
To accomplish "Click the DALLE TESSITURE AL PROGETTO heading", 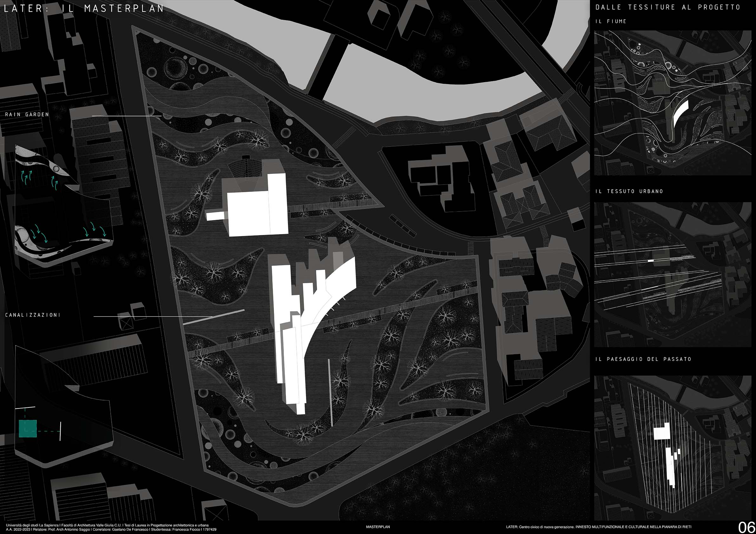I will (x=668, y=8).
